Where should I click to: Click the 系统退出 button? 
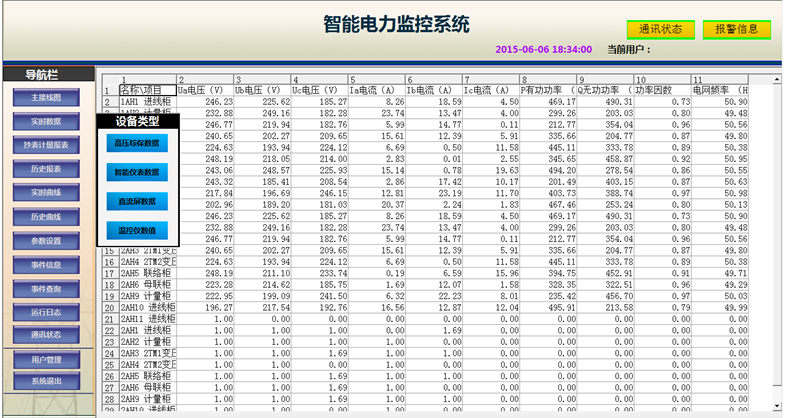point(46,381)
